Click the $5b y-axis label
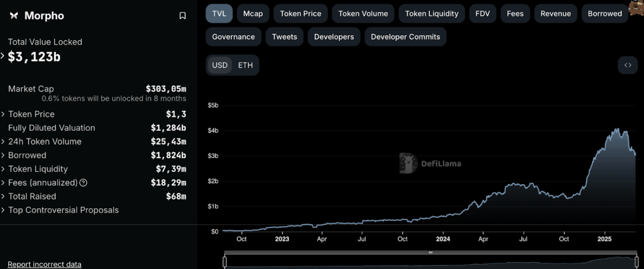 [x=213, y=105]
